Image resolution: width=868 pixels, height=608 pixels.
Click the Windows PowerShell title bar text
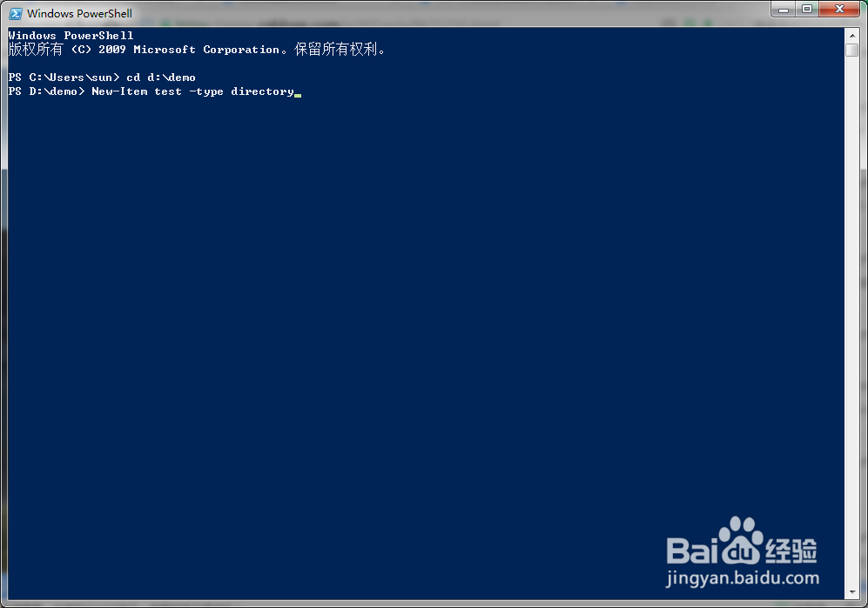click(80, 13)
